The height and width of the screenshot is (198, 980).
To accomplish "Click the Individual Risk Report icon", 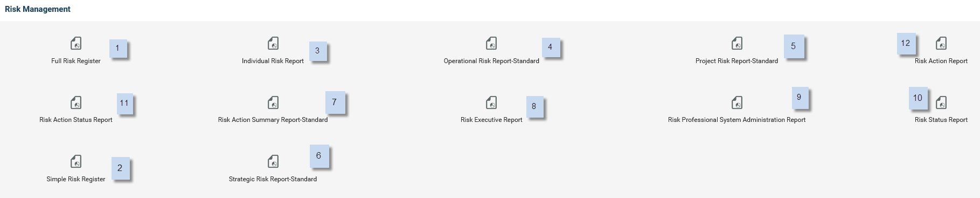I will pyautogui.click(x=273, y=43).
